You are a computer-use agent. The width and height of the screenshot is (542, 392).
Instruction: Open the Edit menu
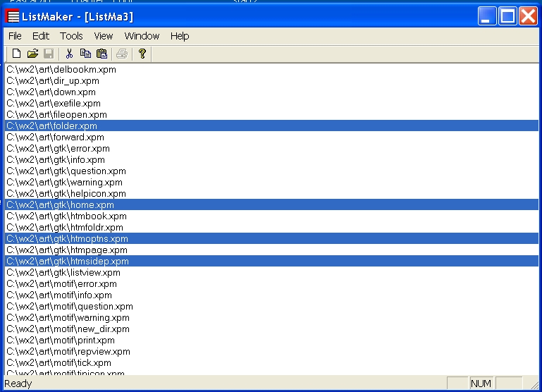[x=41, y=36]
